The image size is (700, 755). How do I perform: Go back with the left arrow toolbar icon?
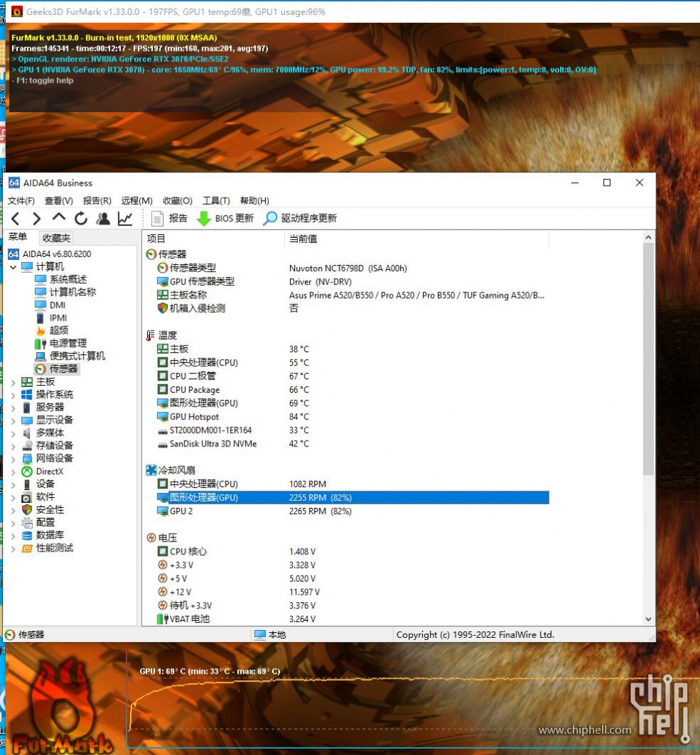pos(16,219)
